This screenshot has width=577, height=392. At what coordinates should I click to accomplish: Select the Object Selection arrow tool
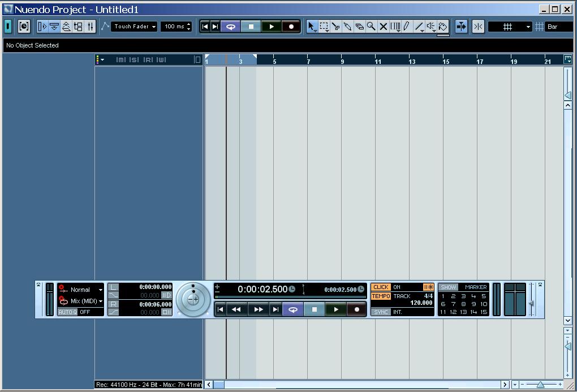pos(312,27)
